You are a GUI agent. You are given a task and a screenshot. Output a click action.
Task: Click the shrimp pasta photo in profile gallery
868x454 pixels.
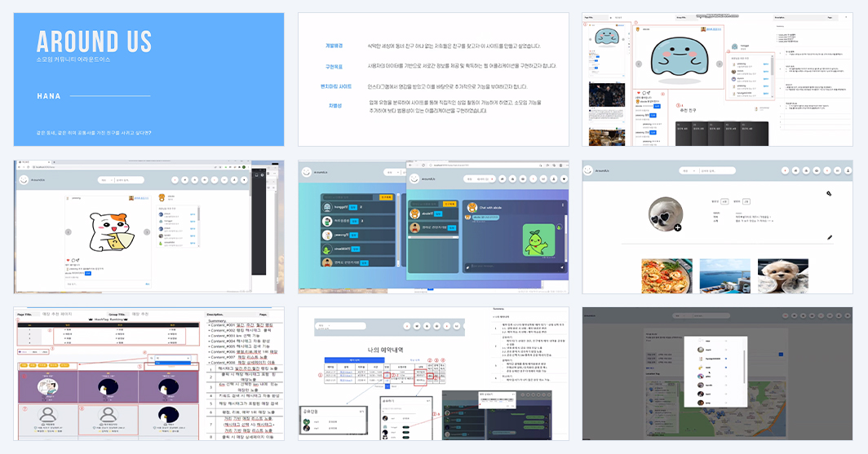(x=666, y=275)
